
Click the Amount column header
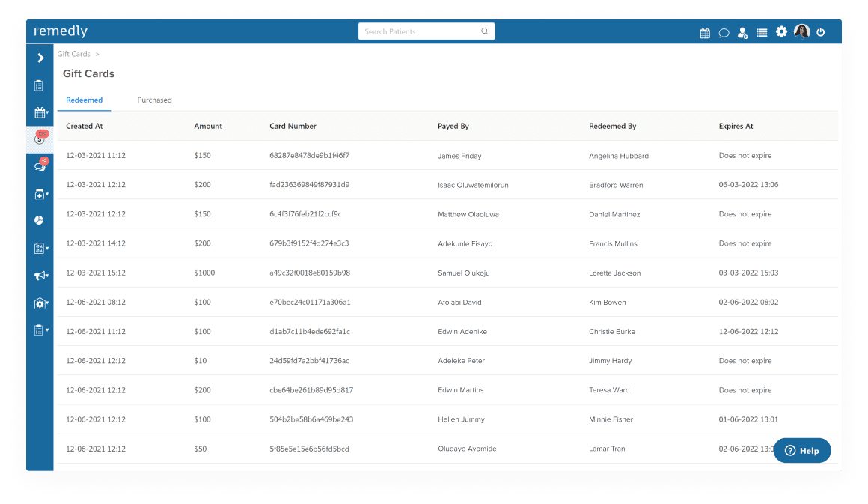pyautogui.click(x=208, y=127)
